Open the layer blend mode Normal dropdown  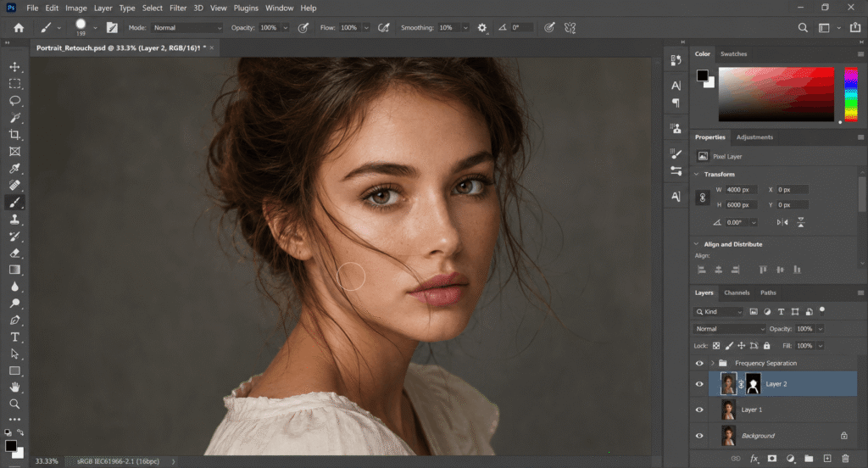(729, 329)
